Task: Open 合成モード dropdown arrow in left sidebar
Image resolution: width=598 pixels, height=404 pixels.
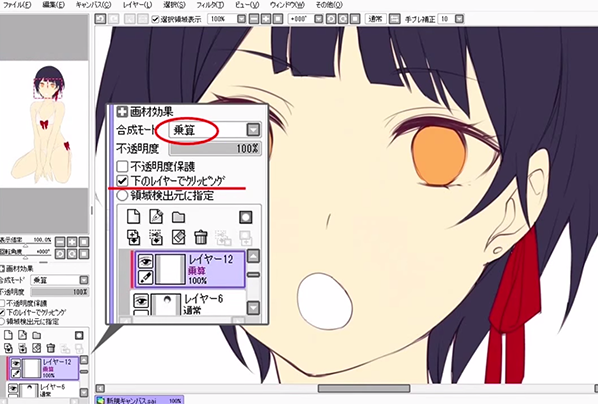Action: [x=84, y=280]
